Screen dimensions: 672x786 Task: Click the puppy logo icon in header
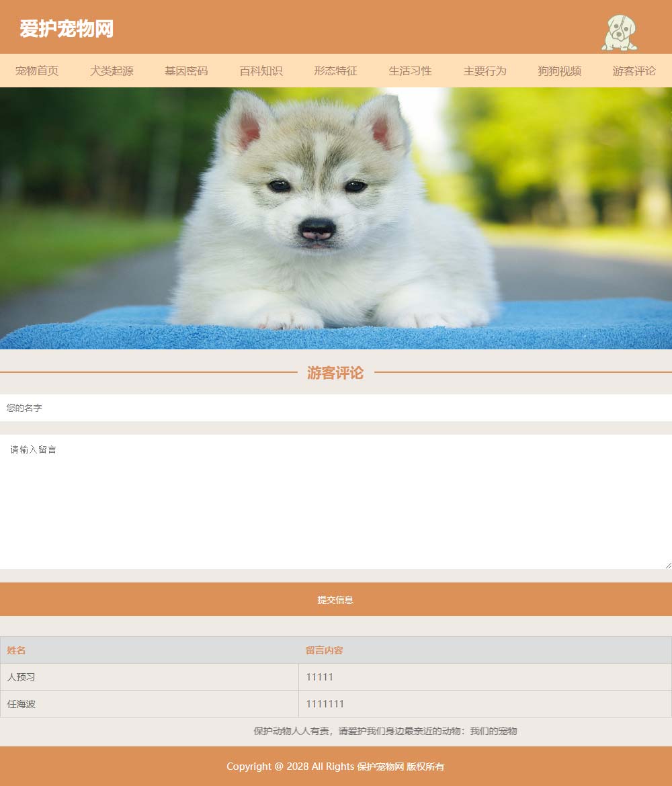point(620,33)
